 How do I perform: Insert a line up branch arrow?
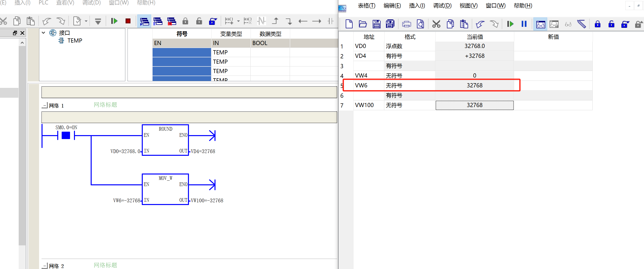click(275, 21)
